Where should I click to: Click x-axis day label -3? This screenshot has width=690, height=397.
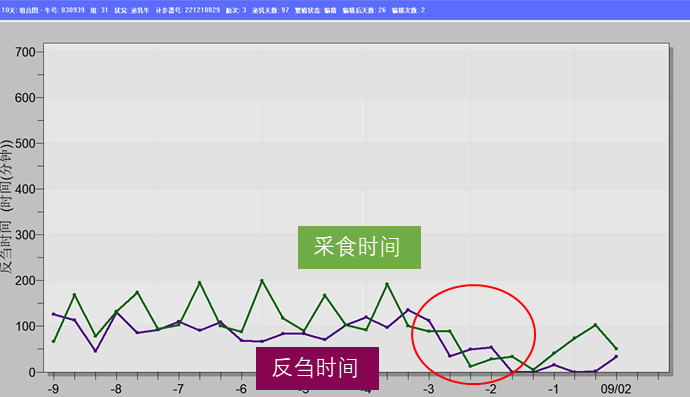pos(428,389)
